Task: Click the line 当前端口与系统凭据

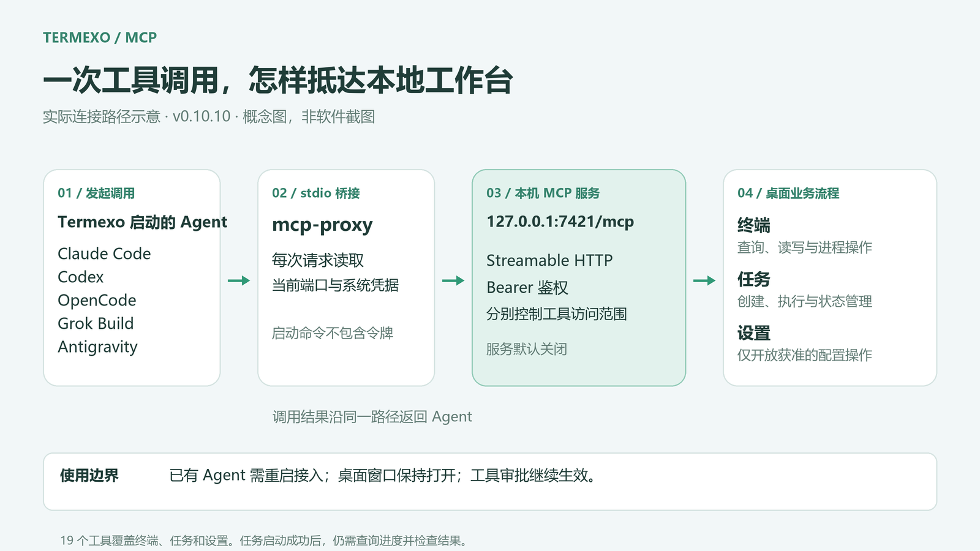Action: (336, 285)
